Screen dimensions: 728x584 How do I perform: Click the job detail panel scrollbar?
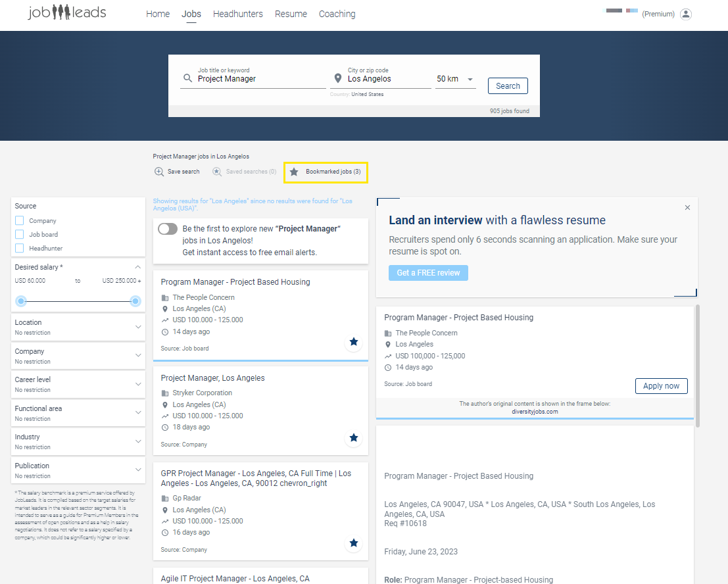coord(697,366)
